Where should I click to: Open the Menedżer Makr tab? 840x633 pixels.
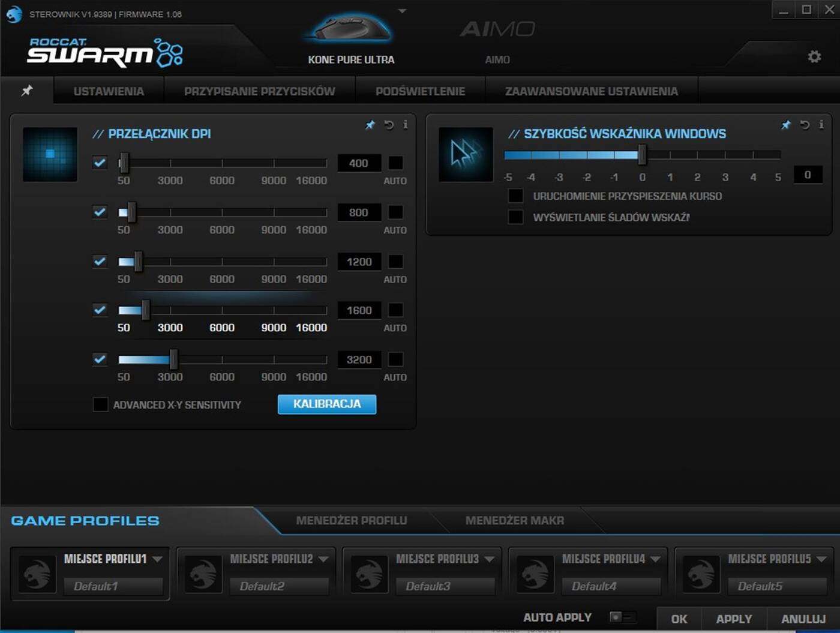pyautogui.click(x=514, y=521)
